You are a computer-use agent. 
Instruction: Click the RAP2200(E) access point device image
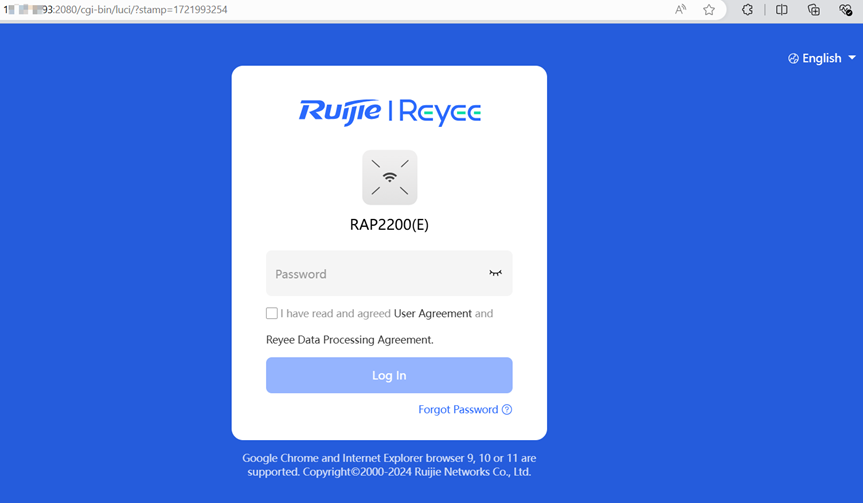pos(390,177)
